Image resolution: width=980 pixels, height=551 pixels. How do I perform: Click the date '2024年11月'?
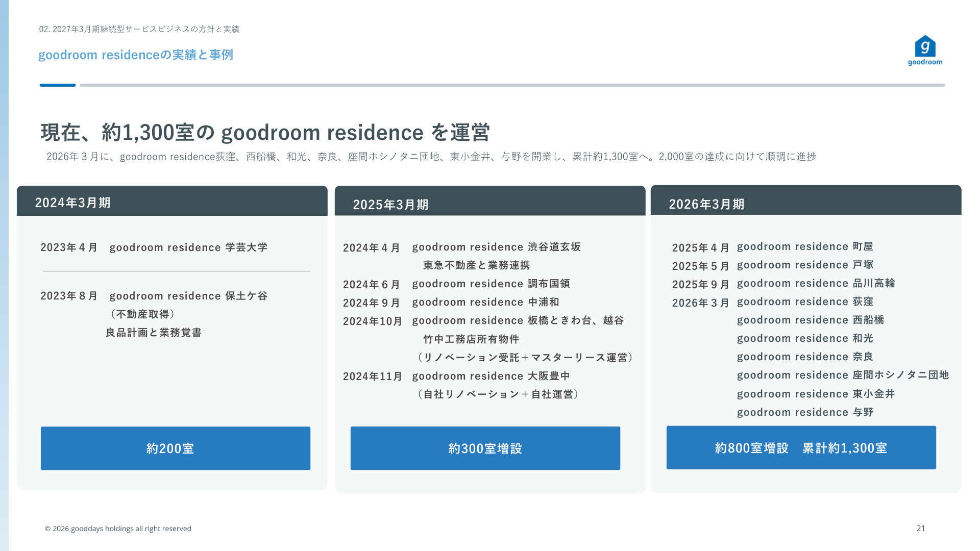(x=373, y=377)
